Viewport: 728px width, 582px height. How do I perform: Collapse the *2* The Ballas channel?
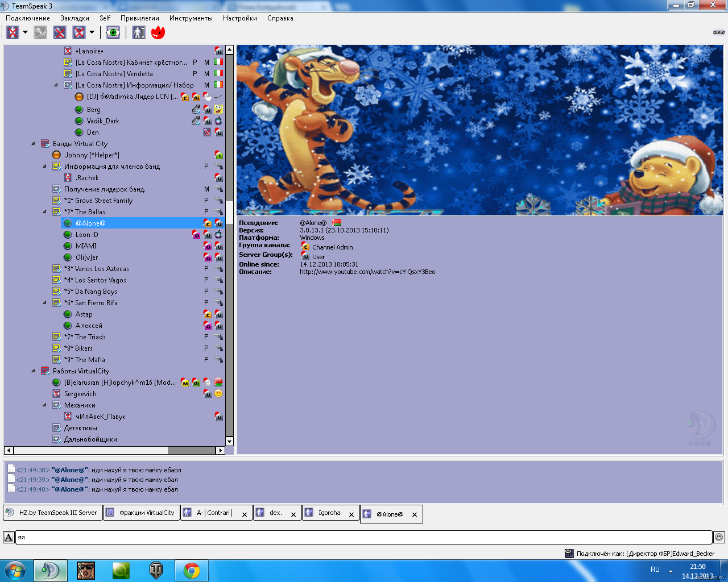pyautogui.click(x=44, y=212)
